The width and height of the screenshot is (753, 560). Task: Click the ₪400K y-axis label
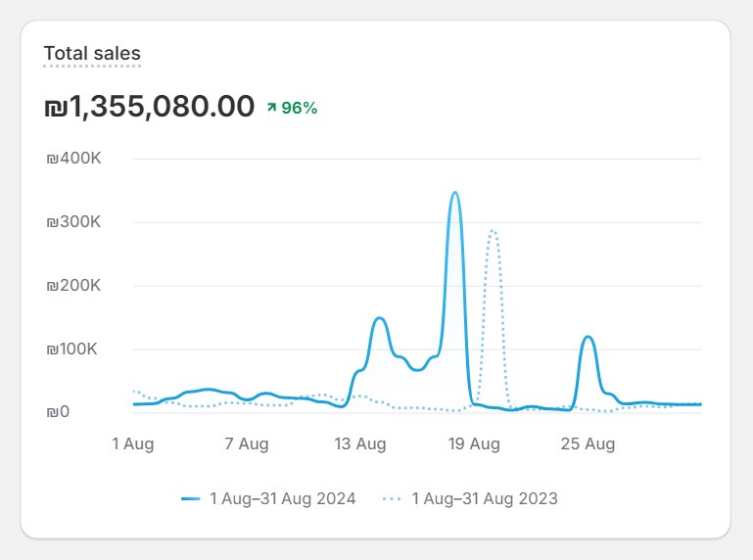(x=73, y=159)
